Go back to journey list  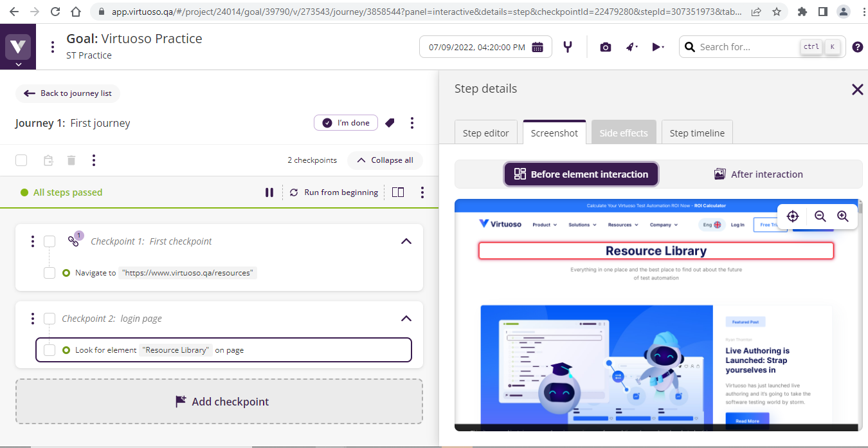click(x=68, y=93)
